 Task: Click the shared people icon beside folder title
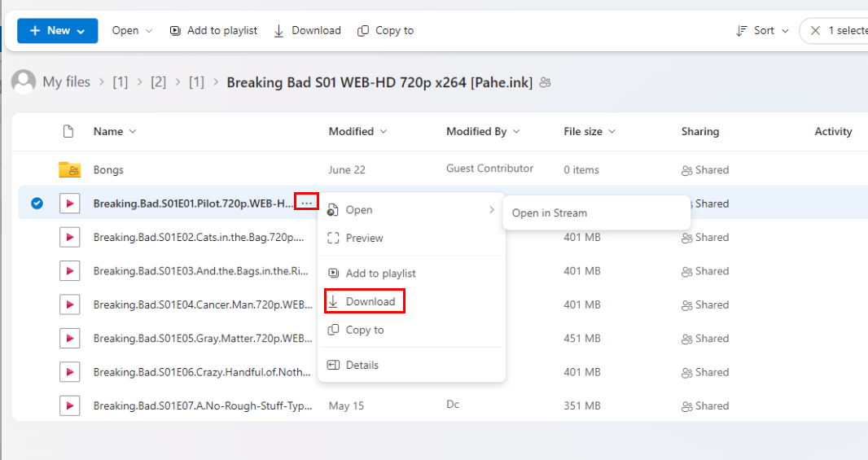click(x=546, y=82)
